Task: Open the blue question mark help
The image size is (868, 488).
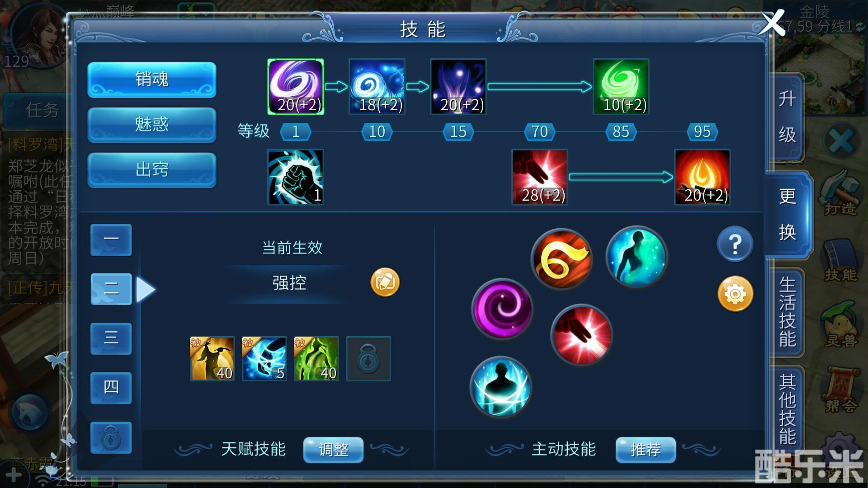Action: (735, 244)
